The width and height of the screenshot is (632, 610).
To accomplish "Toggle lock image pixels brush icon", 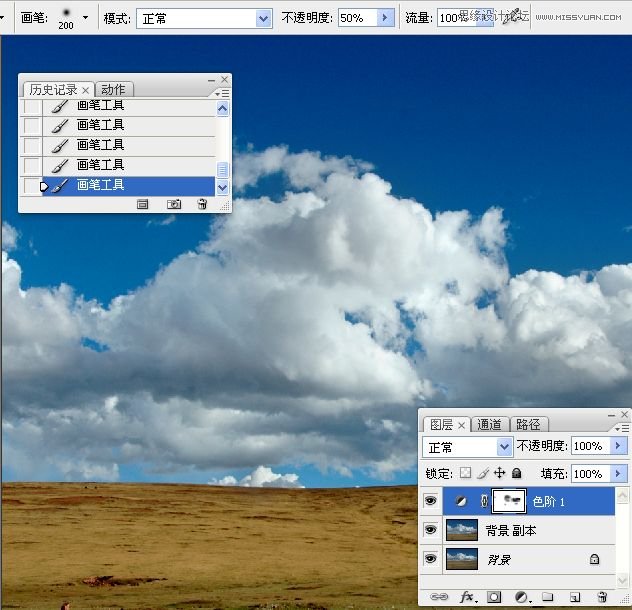I will point(483,473).
